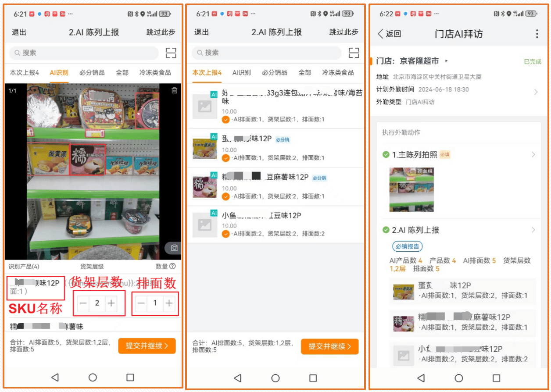Open 冷冻类食品 tab on left screen
551x392 pixels.
pos(155,72)
